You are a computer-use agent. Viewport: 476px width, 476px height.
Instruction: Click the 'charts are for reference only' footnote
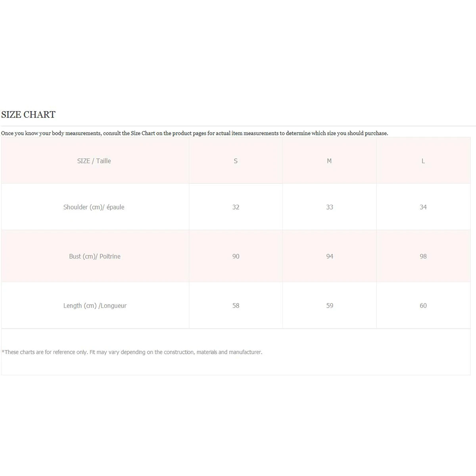[x=132, y=352]
